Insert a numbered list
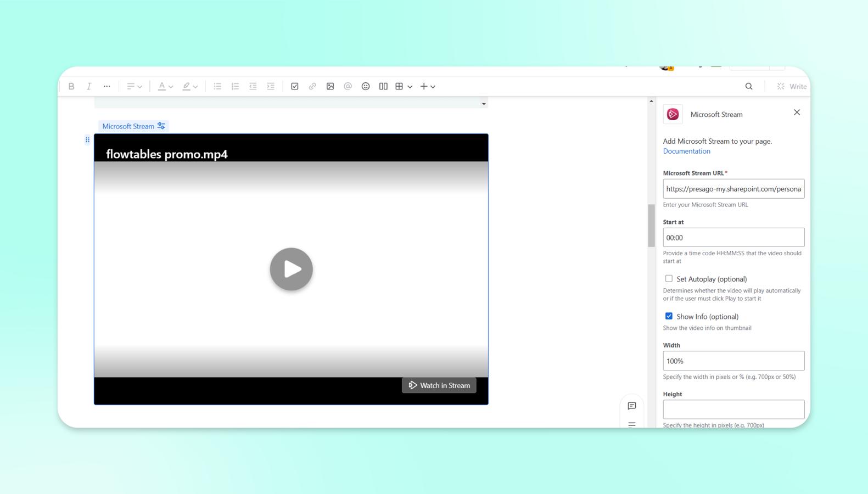 tap(235, 86)
